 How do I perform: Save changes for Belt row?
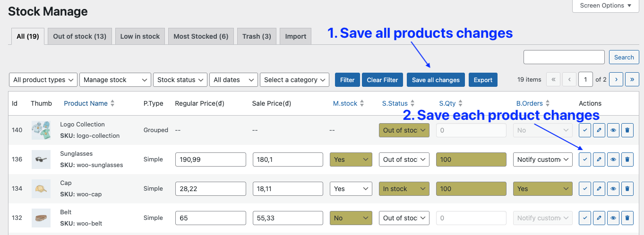(585, 218)
